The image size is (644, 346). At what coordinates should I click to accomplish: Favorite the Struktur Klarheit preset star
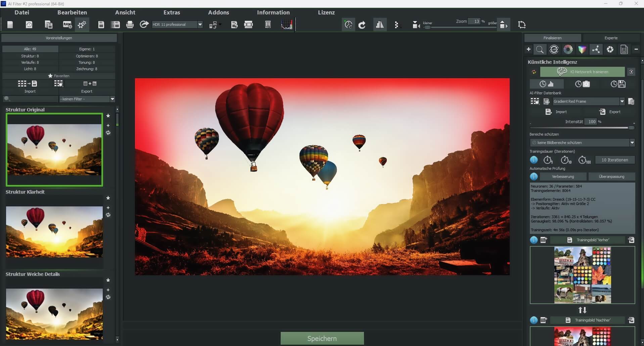coord(108,198)
